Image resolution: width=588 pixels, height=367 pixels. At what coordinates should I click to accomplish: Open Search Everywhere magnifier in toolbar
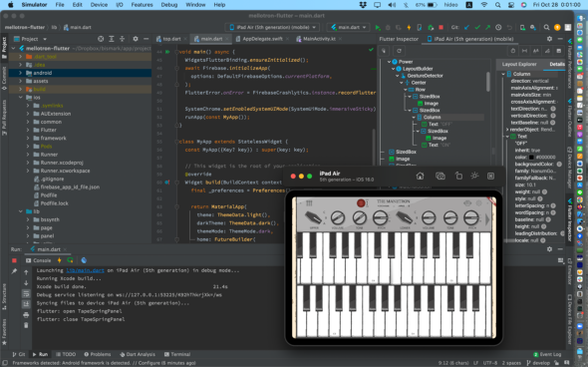pyautogui.click(x=546, y=27)
